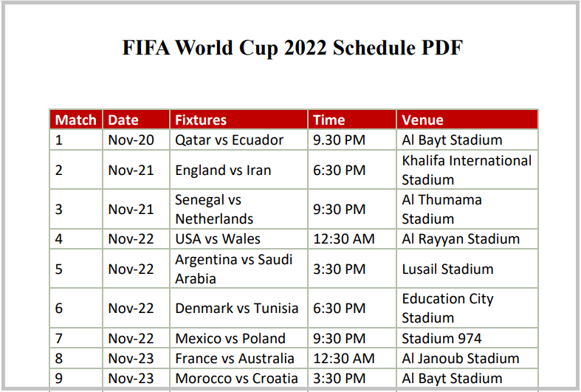
Task: Click 'Khalifa International Stadium' venue cell
Action: click(x=467, y=171)
